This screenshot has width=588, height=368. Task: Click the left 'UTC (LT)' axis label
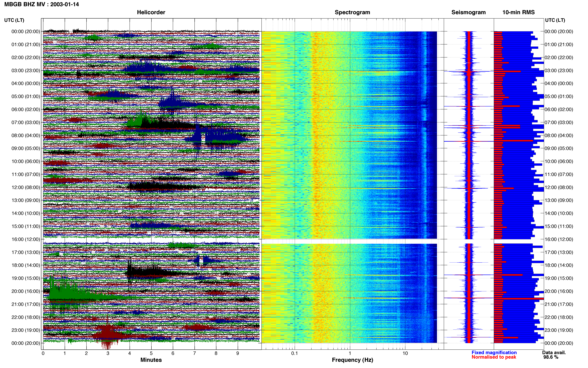tap(14, 20)
